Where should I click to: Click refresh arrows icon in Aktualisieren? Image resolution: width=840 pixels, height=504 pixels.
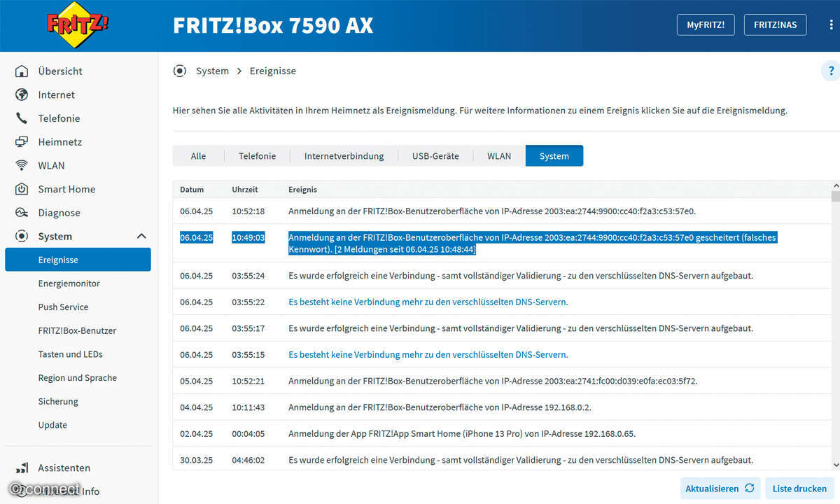(750, 489)
